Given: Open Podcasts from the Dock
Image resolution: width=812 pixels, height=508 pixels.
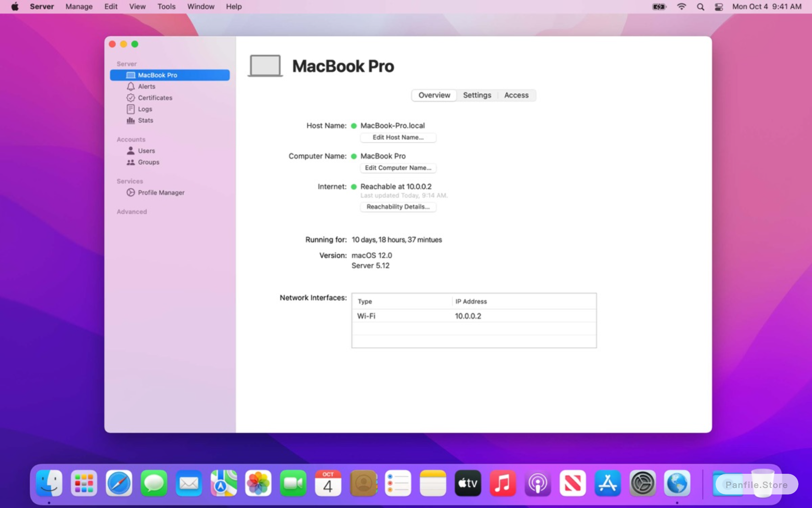Looking at the screenshot, I should pos(538,483).
